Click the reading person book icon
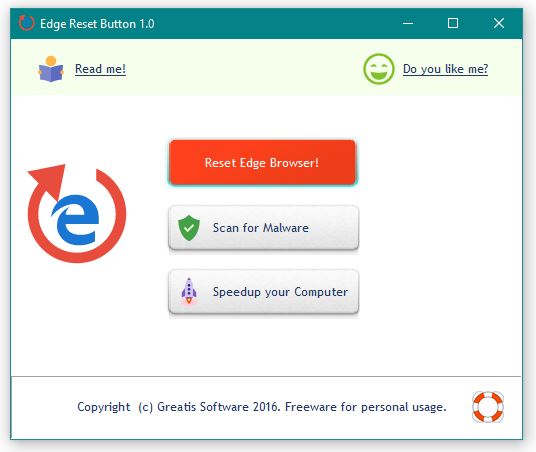This screenshot has height=452, width=536. tap(51, 69)
